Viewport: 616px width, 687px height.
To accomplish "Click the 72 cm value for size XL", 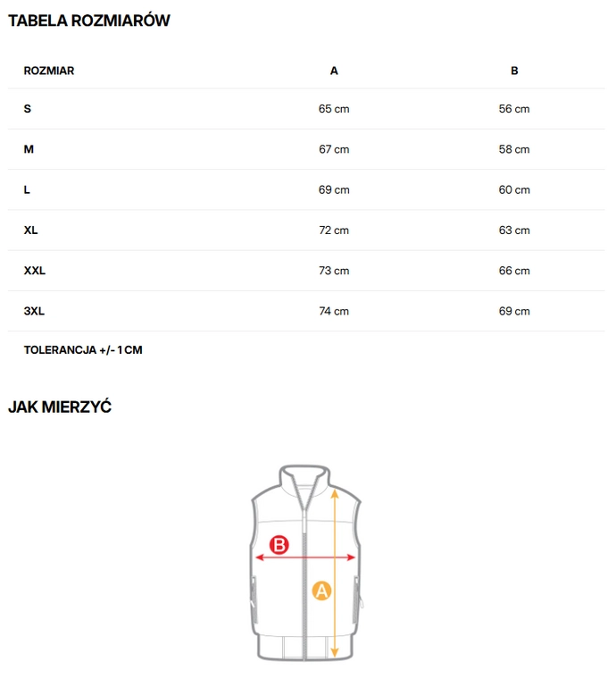I will coord(334,230).
